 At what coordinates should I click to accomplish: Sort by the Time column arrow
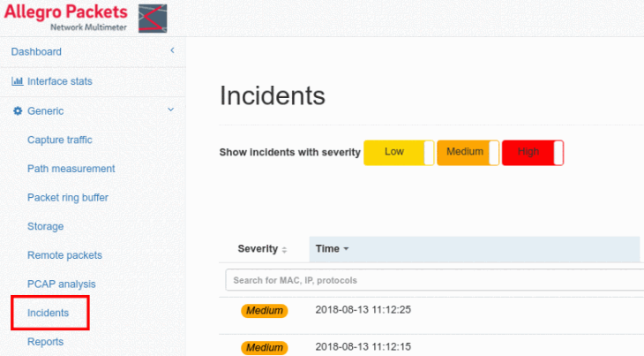tap(346, 249)
